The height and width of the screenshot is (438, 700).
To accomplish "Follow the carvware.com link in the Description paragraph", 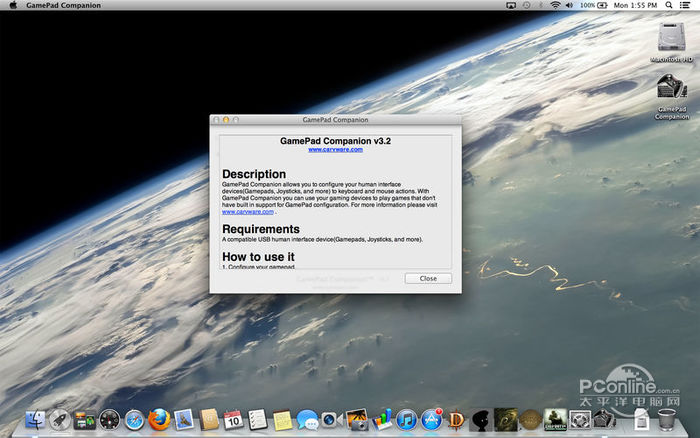I will (247, 212).
